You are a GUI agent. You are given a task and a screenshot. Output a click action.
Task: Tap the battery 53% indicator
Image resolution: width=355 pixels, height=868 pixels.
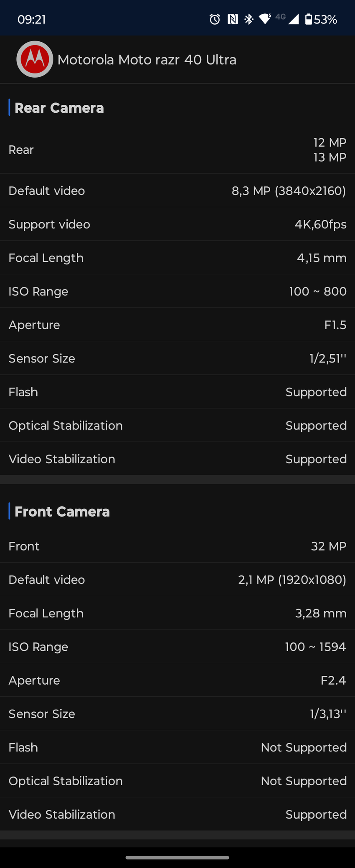321,19
